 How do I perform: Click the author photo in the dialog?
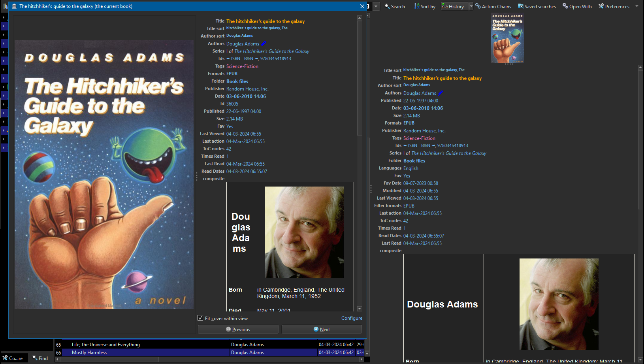click(304, 232)
